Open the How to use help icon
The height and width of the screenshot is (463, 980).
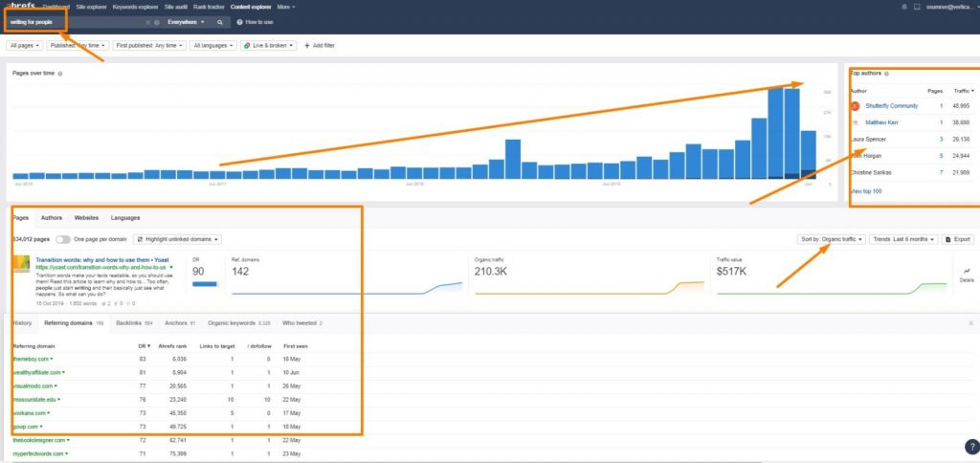point(239,21)
